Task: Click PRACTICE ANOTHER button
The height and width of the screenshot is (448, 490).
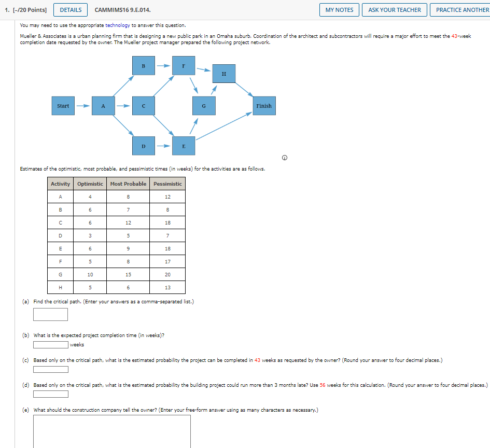Action: [460, 10]
